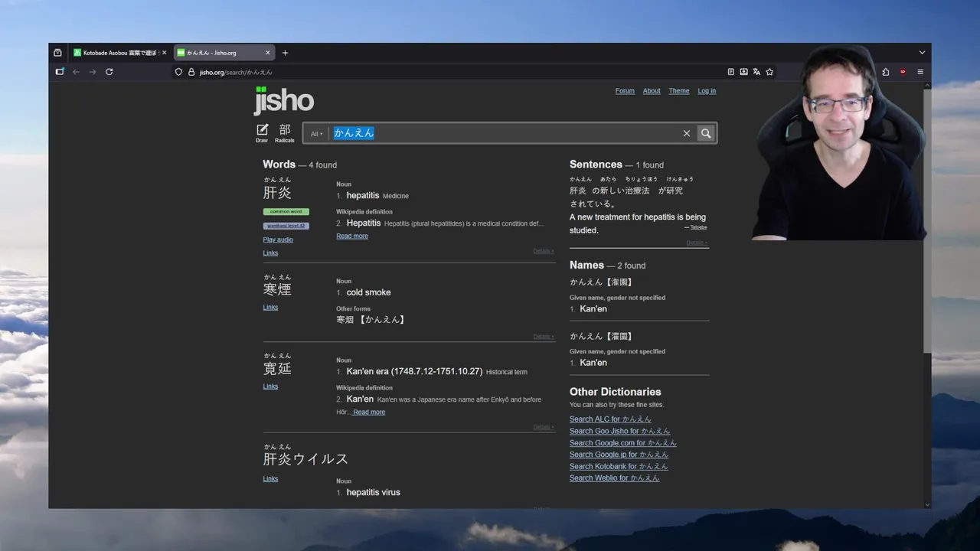Search Kotobank for かんえん
This screenshot has width=980, height=551.
pyautogui.click(x=619, y=467)
